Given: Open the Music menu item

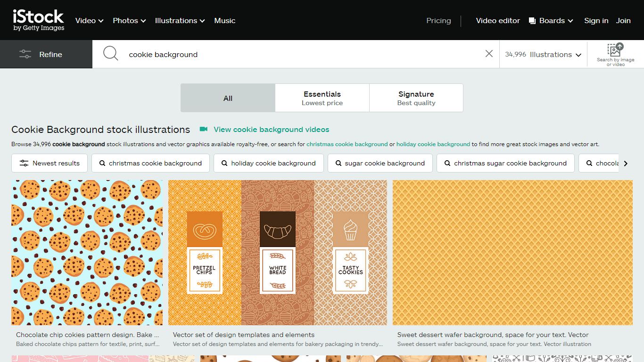Looking at the screenshot, I should tap(225, 21).
